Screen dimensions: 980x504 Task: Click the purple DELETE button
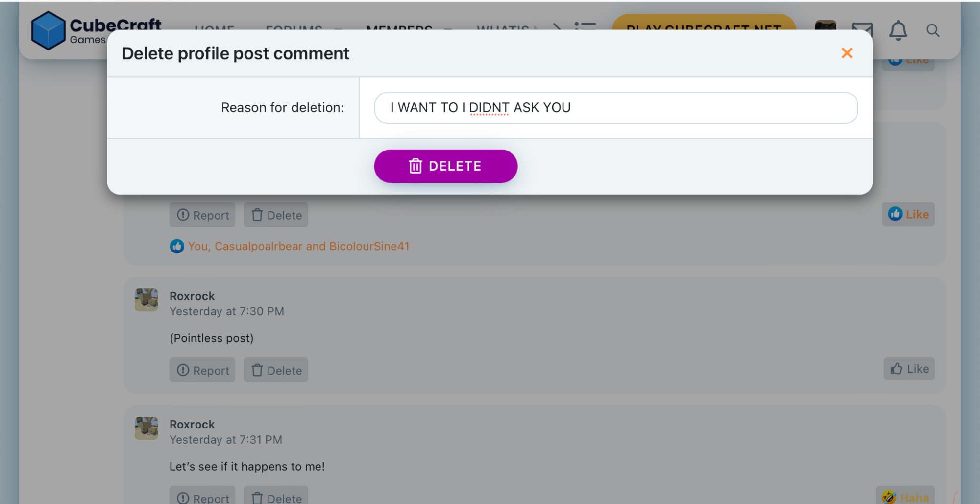pos(445,166)
